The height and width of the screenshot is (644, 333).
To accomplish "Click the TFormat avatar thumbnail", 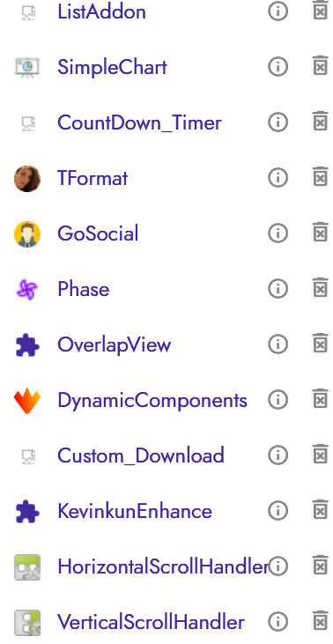I will point(27,179).
